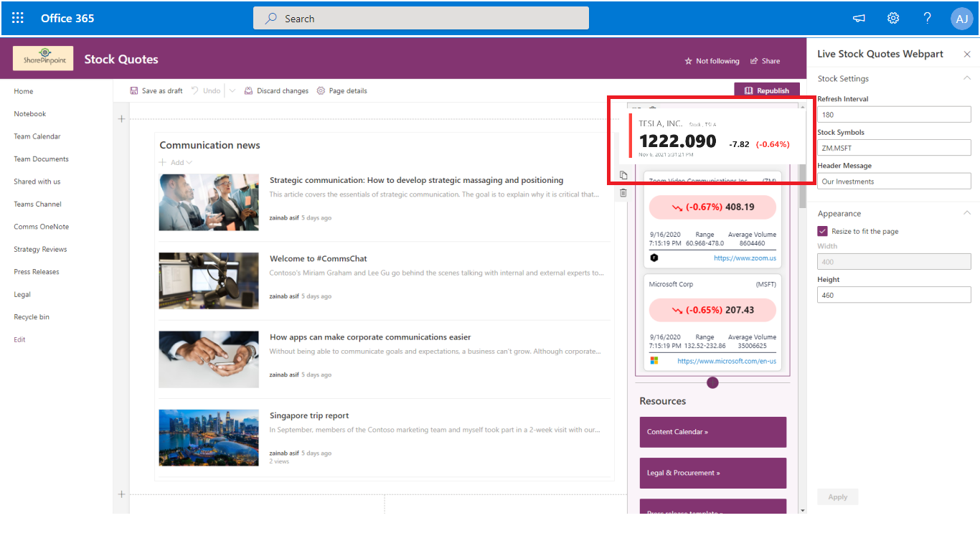Click the Save as draft icon

[x=134, y=91]
